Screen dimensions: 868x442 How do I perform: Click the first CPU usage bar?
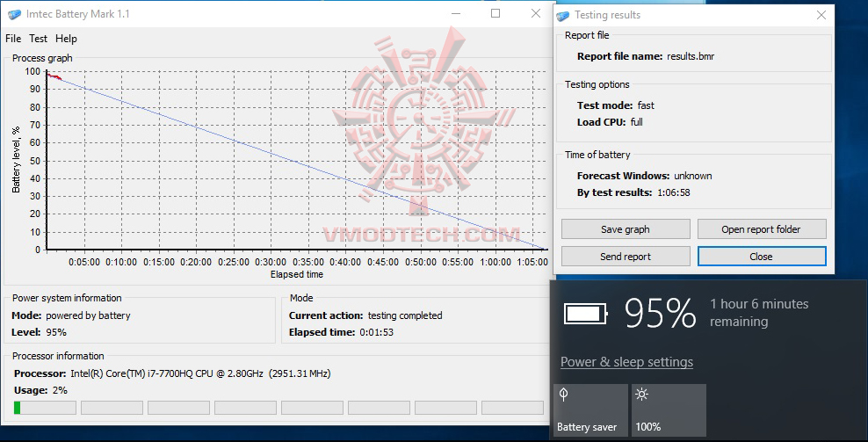click(45, 408)
